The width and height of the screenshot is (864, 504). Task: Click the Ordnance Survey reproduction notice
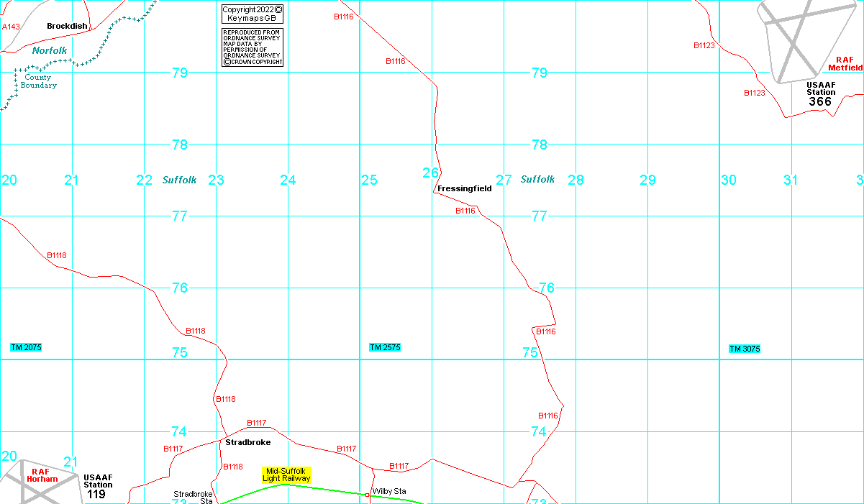252,47
